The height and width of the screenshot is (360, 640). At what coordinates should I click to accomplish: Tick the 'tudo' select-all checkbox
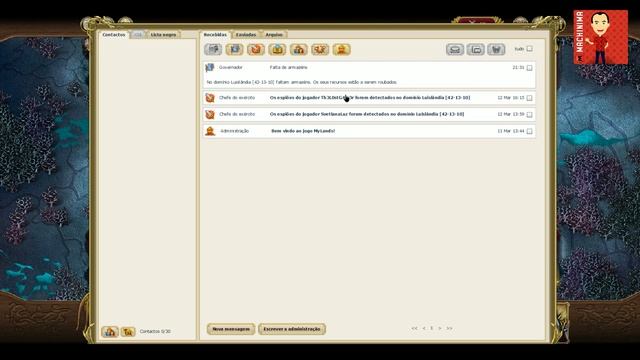[529, 49]
